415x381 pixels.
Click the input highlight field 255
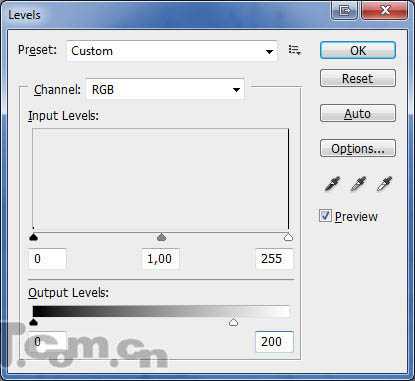[274, 259]
